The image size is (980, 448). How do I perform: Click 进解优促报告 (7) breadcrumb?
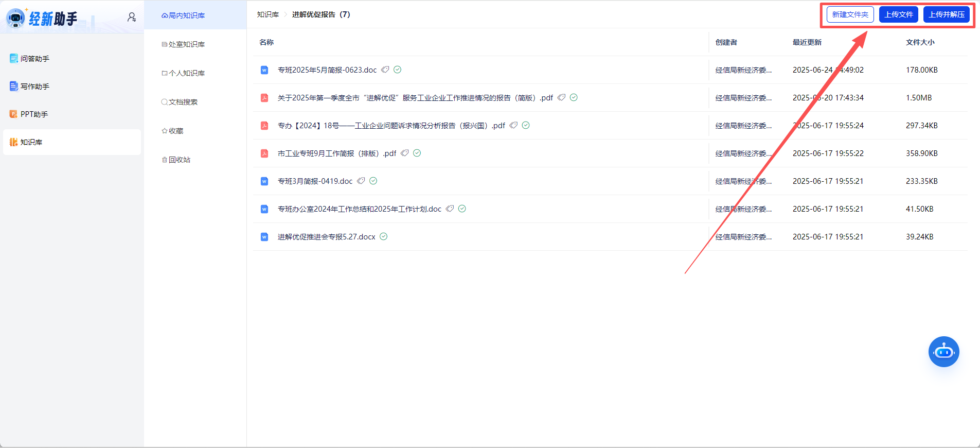click(321, 14)
